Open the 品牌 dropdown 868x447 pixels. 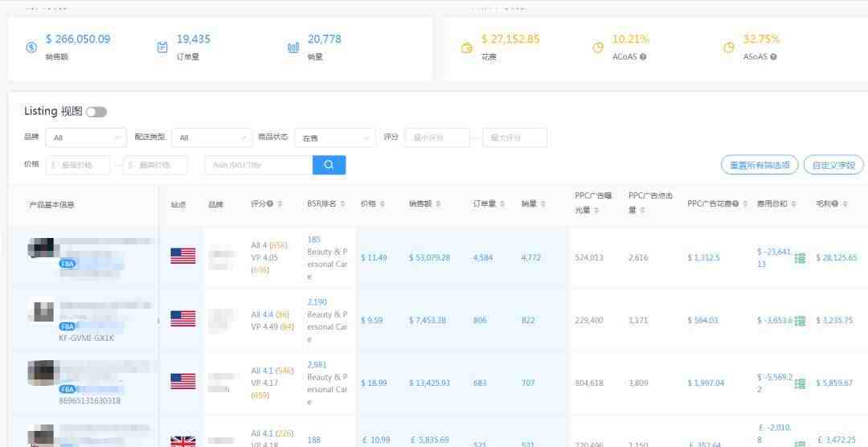[86, 137]
